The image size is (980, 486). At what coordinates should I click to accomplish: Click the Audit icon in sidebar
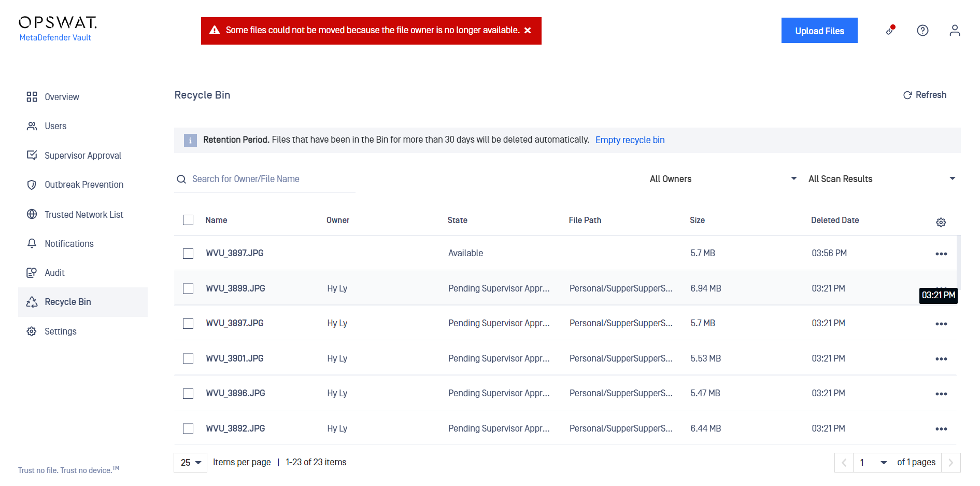32,273
